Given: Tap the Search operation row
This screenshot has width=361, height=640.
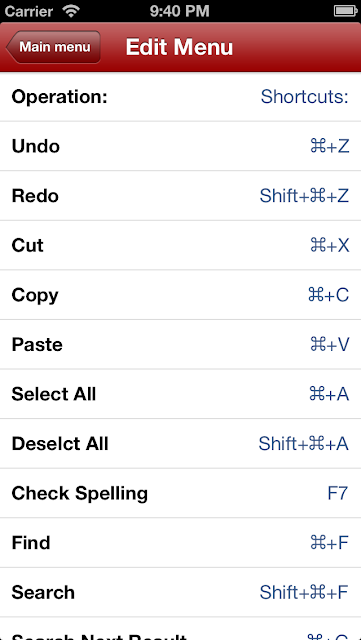Looking at the screenshot, I should click(x=180, y=593).
